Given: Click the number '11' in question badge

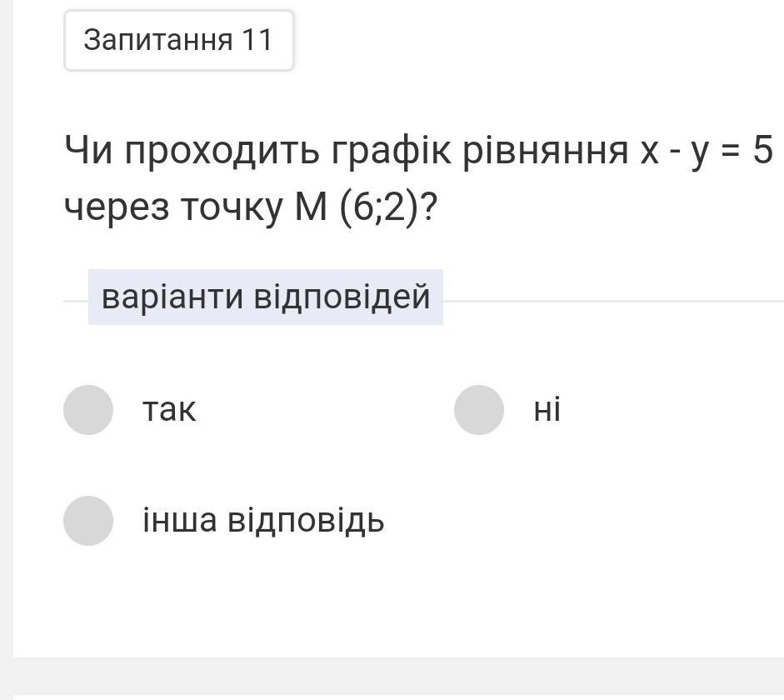Looking at the screenshot, I should point(257,40).
